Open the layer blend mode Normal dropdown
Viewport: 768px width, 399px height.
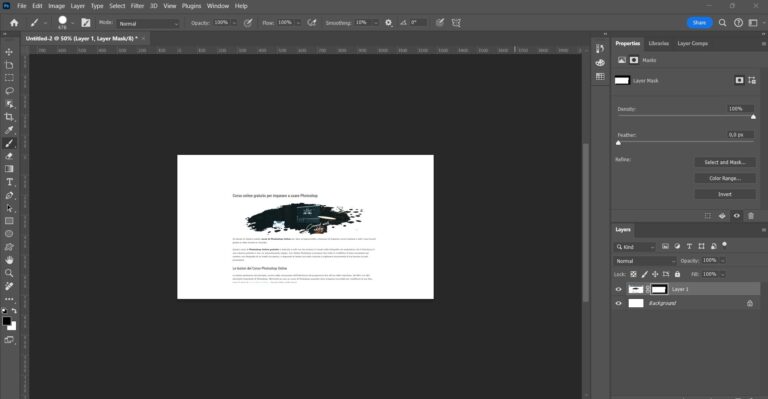point(645,261)
